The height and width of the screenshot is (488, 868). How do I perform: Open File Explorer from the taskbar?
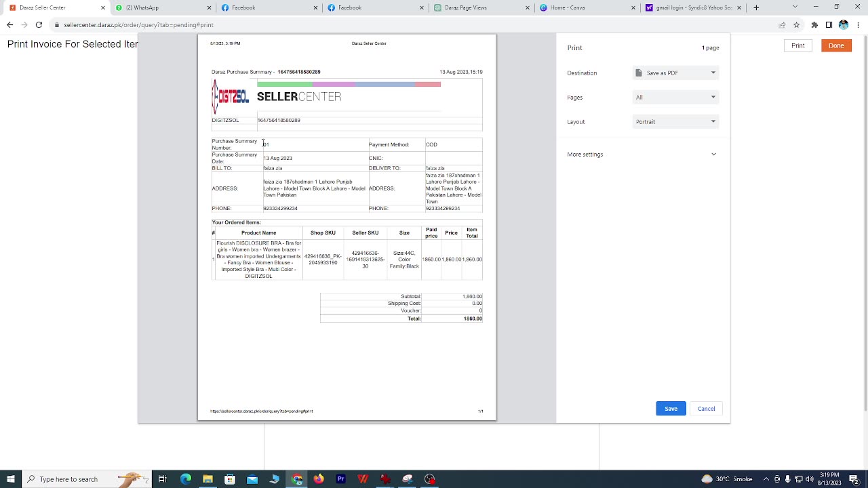pos(208,479)
